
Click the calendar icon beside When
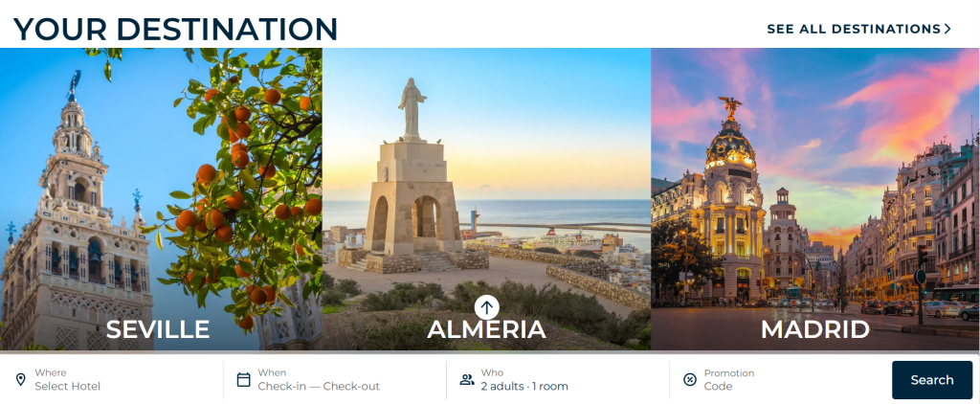click(244, 380)
